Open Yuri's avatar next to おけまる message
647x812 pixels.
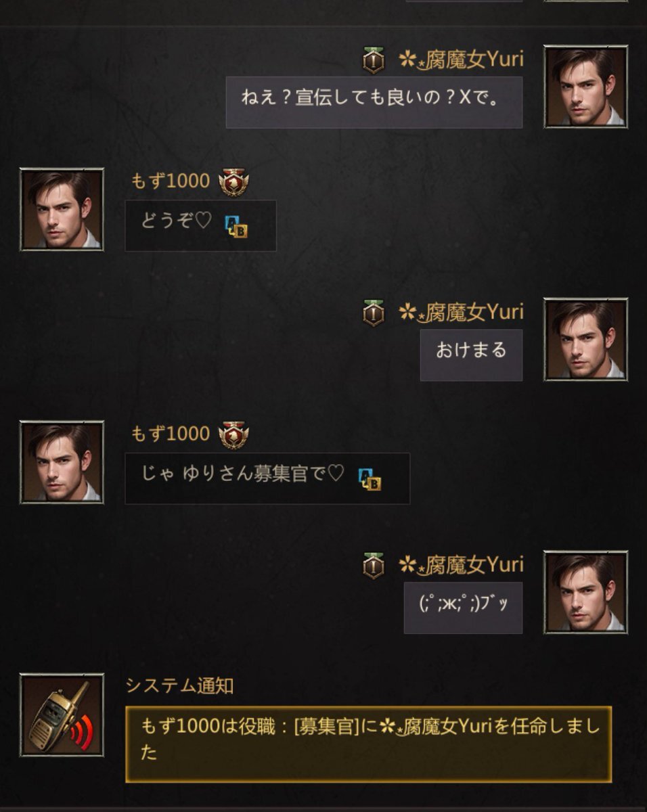[x=585, y=339]
